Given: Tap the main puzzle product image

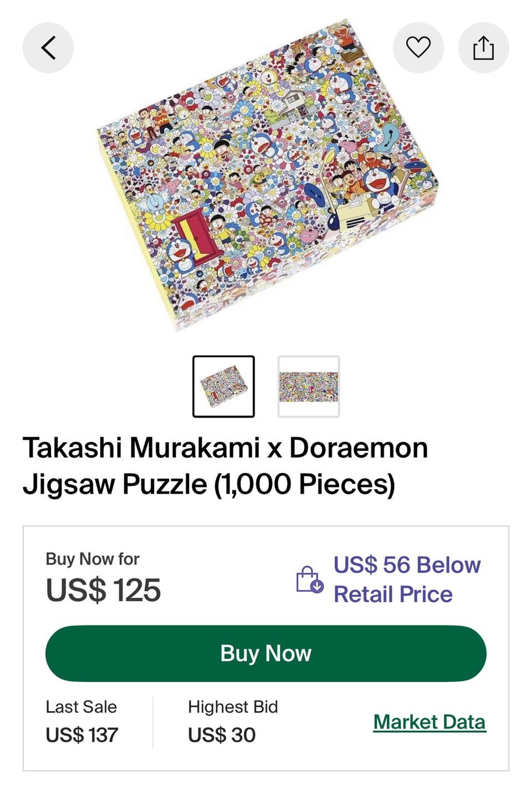Looking at the screenshot, I should [x=268, y=175].
